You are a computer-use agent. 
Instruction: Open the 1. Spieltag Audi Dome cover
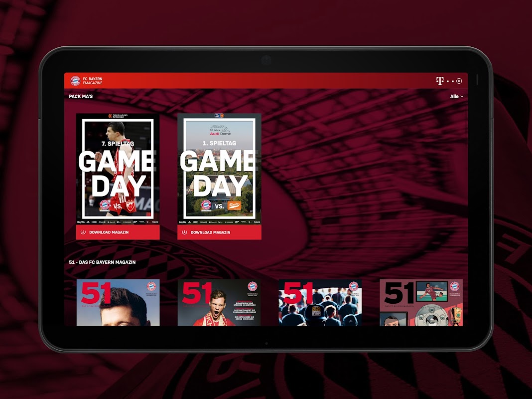pos(219,169)
